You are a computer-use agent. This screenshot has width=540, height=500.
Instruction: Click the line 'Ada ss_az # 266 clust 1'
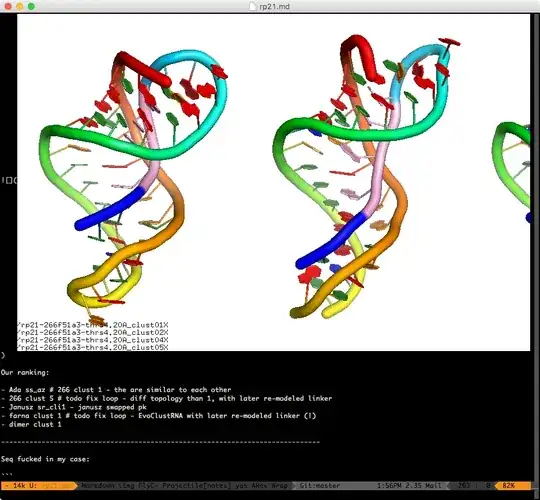pyautogui.click(x=116, y=390)
